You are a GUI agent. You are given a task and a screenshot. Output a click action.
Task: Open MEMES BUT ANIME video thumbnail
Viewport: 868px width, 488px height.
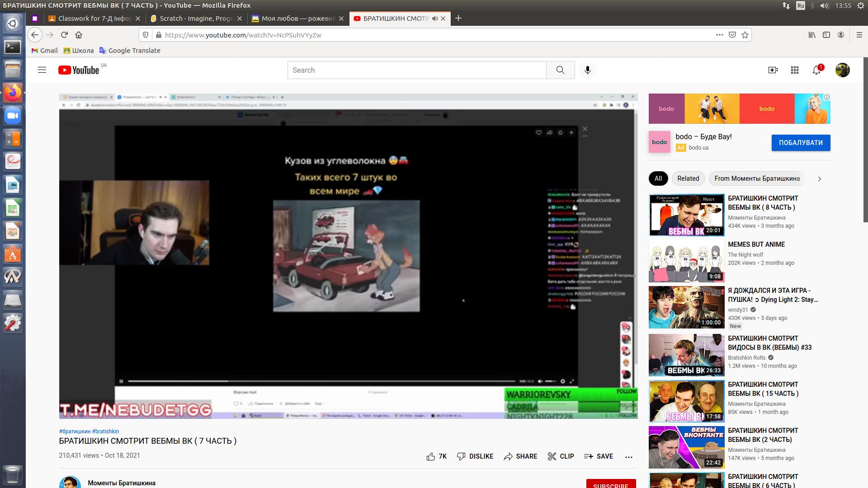pyautogui.click(x=686, y=261)
